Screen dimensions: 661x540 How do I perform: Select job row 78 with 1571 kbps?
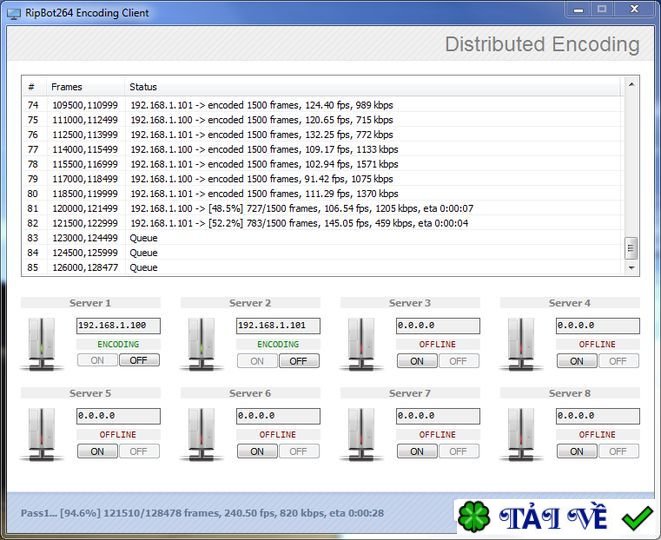[x=322, y=164]
